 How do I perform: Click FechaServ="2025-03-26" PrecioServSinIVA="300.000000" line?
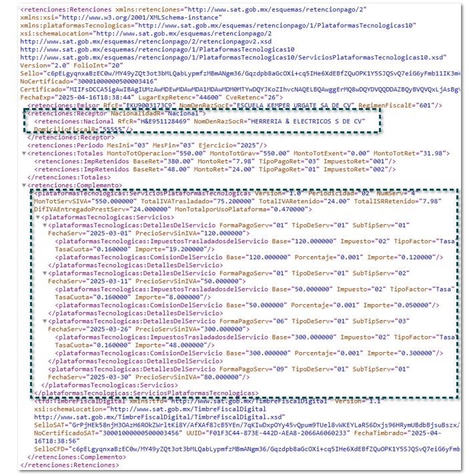click(x=149, y=329)
